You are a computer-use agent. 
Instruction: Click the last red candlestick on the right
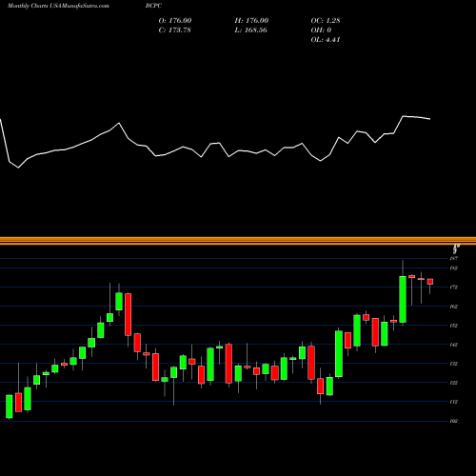(x=430, y=282)
